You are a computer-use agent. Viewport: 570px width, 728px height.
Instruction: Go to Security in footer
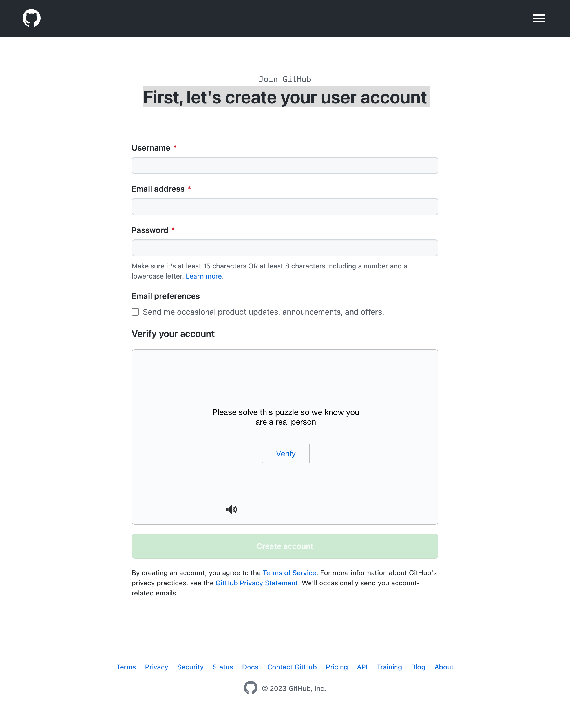pos(190,667)
